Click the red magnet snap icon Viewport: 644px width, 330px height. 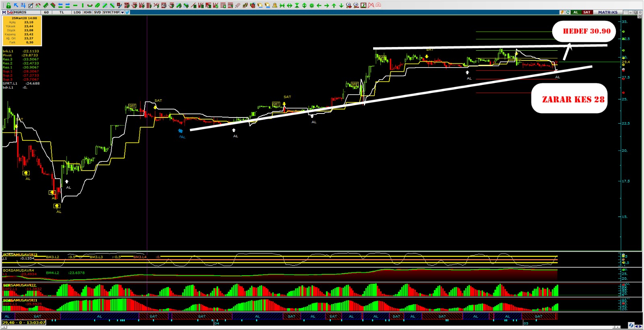[378, 5]
